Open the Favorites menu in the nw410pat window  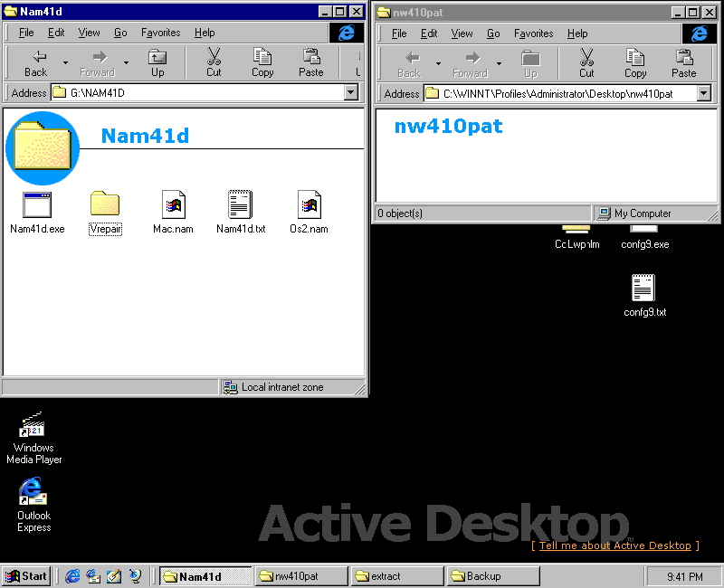coord(533,33)
